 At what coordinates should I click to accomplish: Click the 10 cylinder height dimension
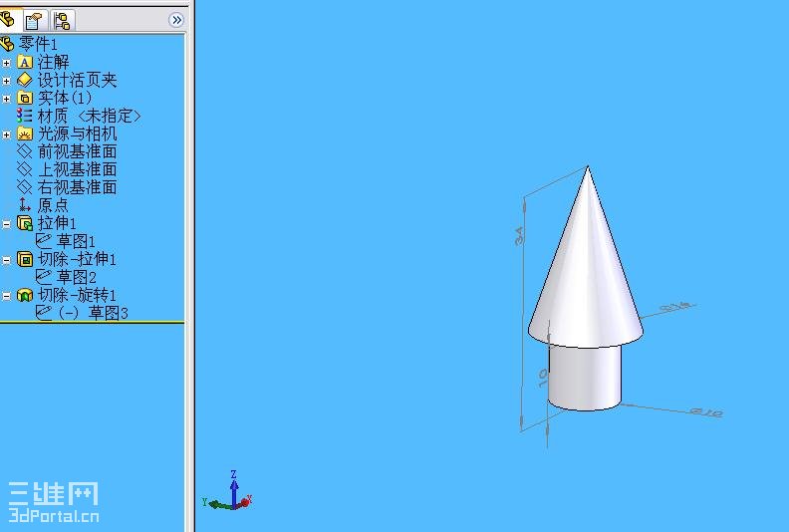542,378
